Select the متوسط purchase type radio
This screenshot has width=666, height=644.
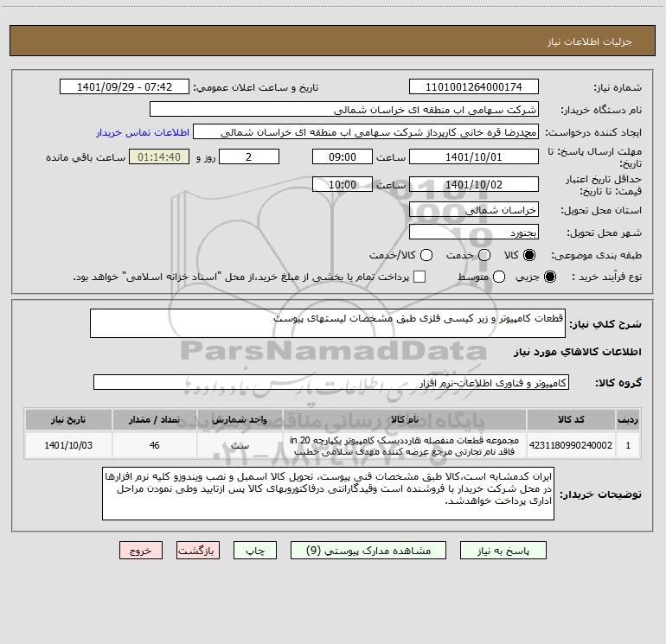499,277
